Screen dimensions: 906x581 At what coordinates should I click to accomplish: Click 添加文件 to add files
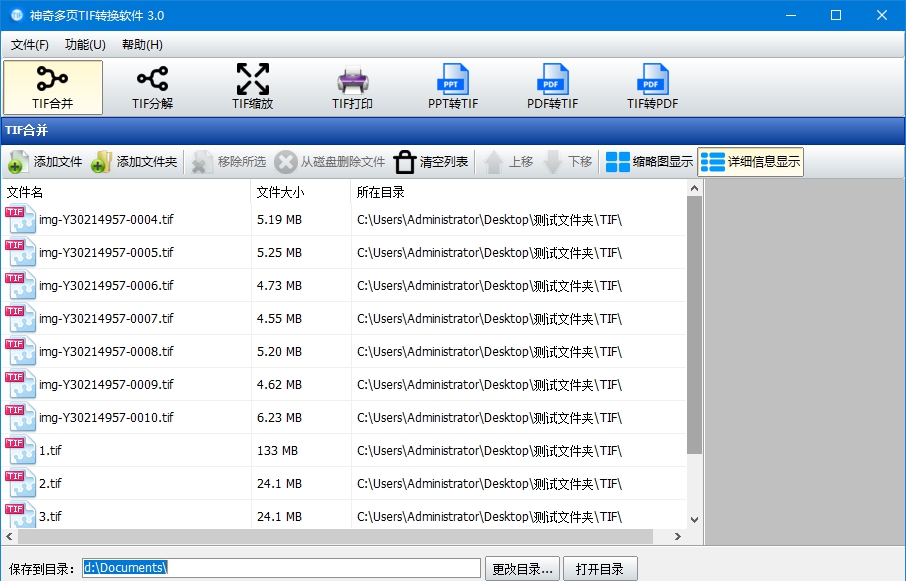click(46, 162)
